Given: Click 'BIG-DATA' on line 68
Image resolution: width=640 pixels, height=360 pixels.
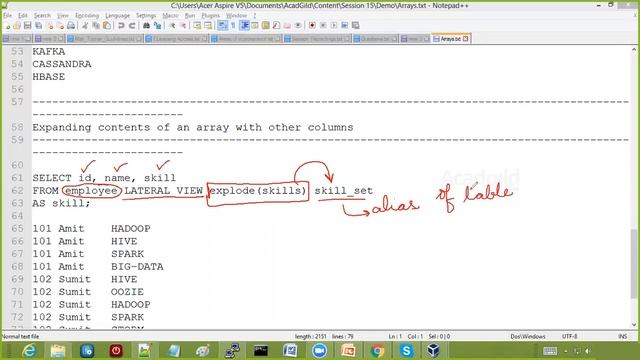Looking at the screenshot, I should tap(137, 267).
